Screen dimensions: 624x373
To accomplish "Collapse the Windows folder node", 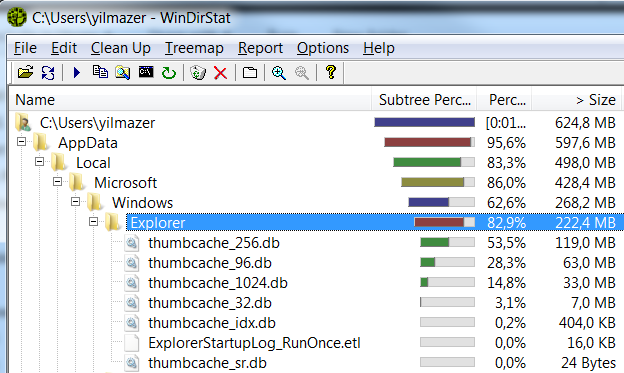I will pyautogui.click(x=76, y=201).
